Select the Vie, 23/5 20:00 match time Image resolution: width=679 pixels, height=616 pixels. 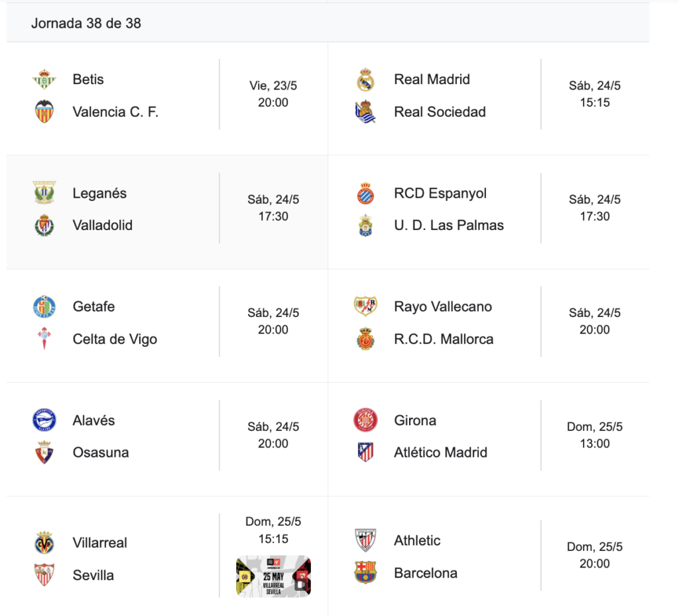click(273, 94)
